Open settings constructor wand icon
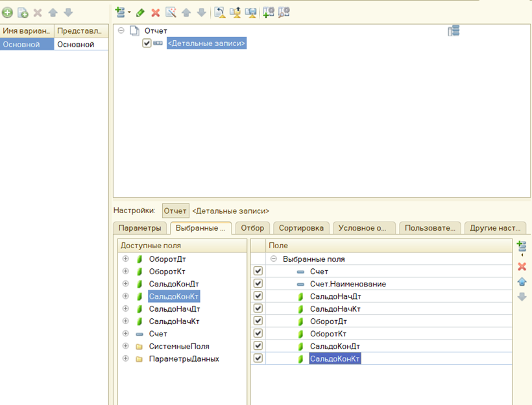This screenshot has height=405, width=532. (x=171, y=12)
